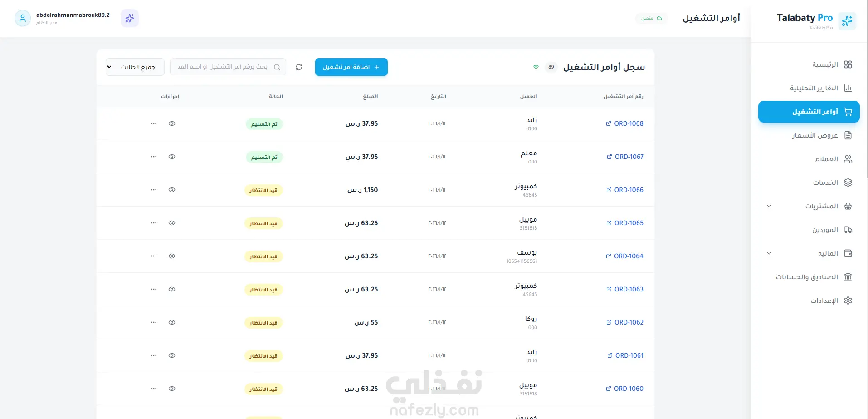This screenshot has height=419, width=868.
Task: Open التقارير التحليلية from the sidebar
Action: [x=809, y=88]
